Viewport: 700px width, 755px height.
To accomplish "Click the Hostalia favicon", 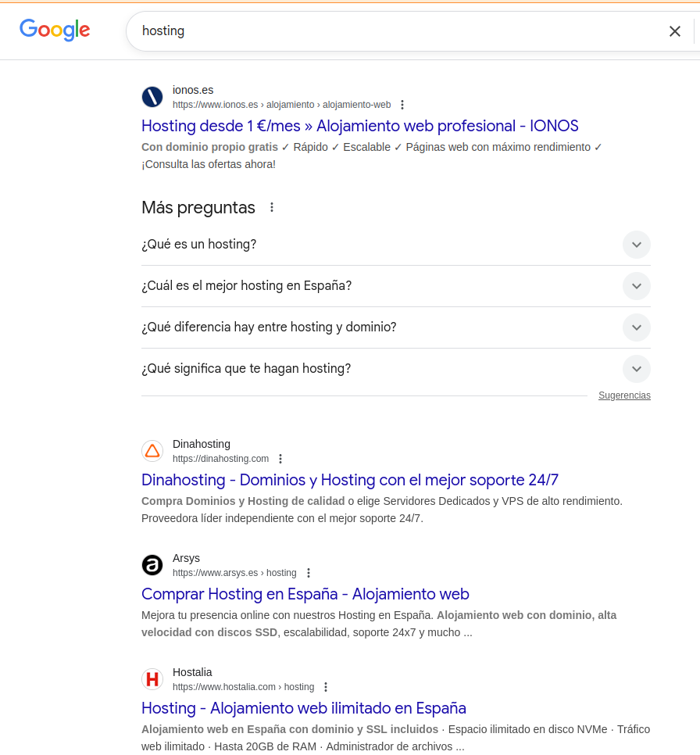I will (x=152, y=679).
